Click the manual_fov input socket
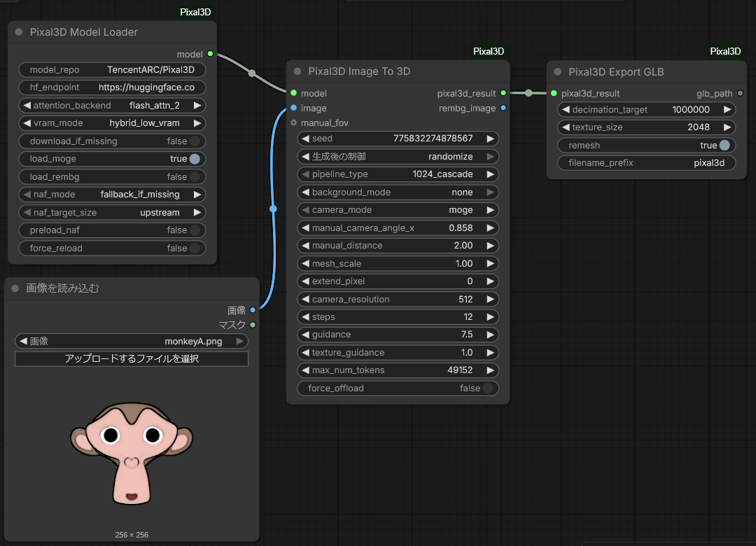Screen dimensions: 756x546 pos(293,122)
